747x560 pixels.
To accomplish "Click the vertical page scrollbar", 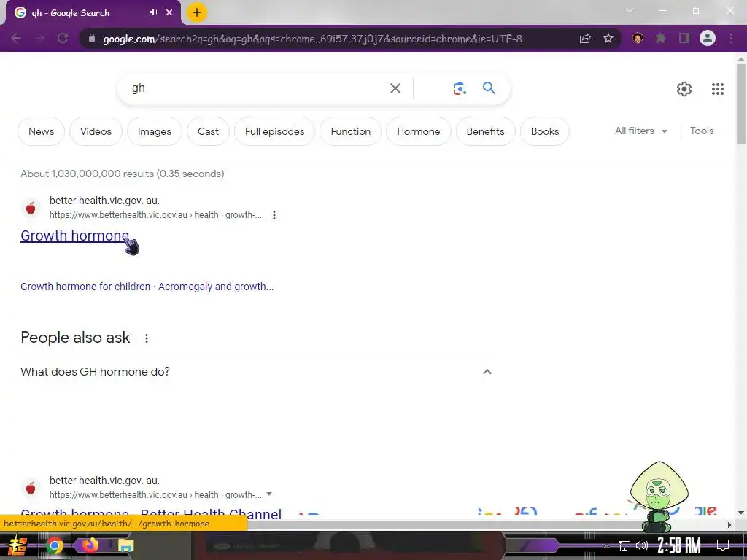I will point(741,104).
